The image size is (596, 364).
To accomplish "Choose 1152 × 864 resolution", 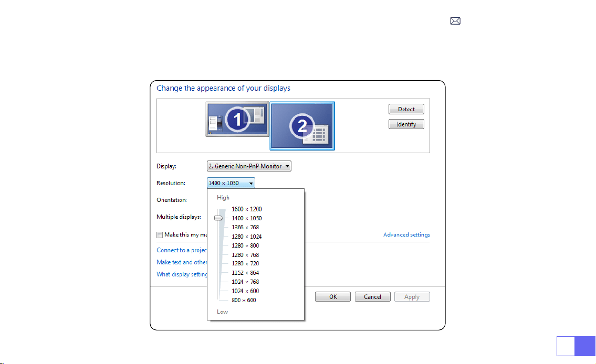I will pyautogui.click(x=245, y=273).
